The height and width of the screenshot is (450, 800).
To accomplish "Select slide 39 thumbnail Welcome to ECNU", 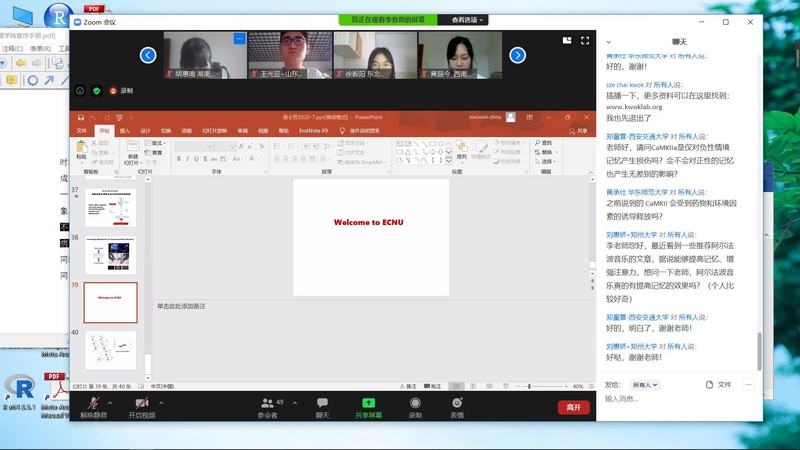I will pyautogui.click(x=110, y=302).
